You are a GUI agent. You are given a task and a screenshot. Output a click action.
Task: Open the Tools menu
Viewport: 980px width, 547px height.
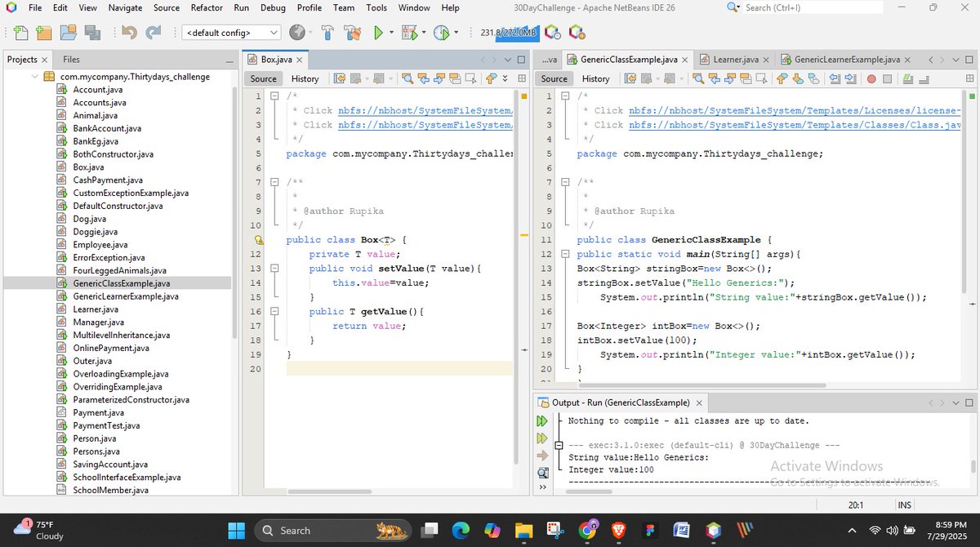point(376,7)
